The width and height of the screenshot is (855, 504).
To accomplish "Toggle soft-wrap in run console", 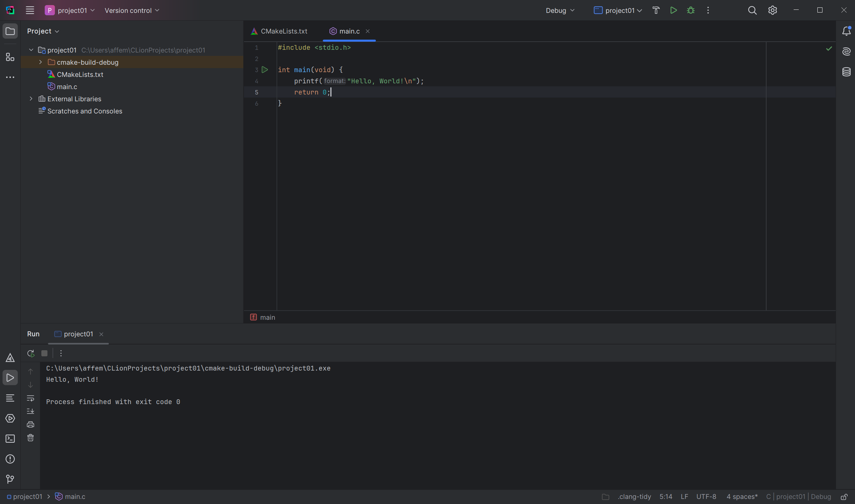I will [x=30, y=398].
